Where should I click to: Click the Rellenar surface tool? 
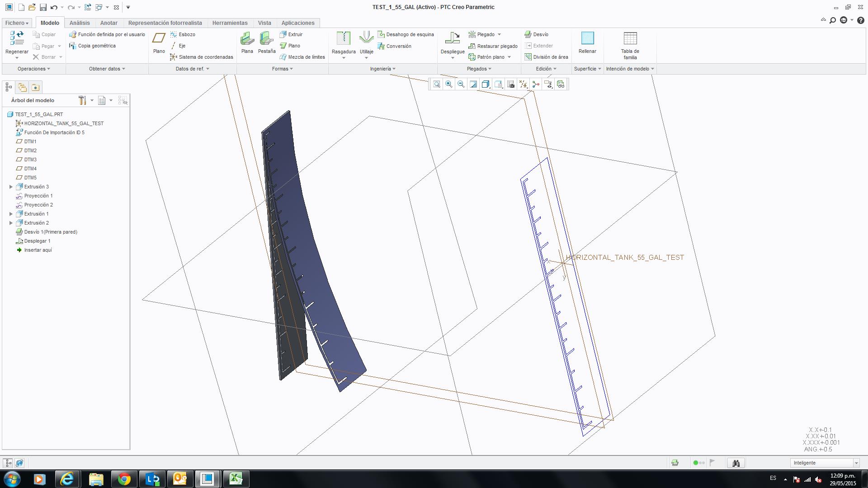click(587, 43)
